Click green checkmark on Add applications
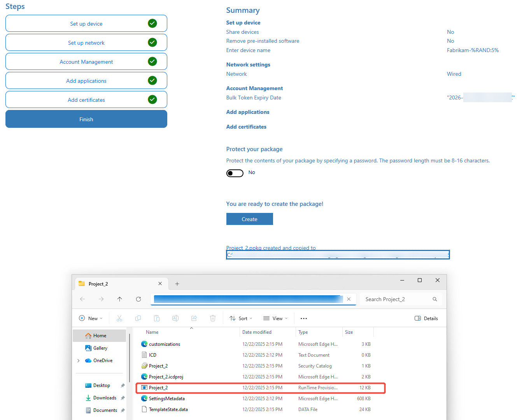 152,80
